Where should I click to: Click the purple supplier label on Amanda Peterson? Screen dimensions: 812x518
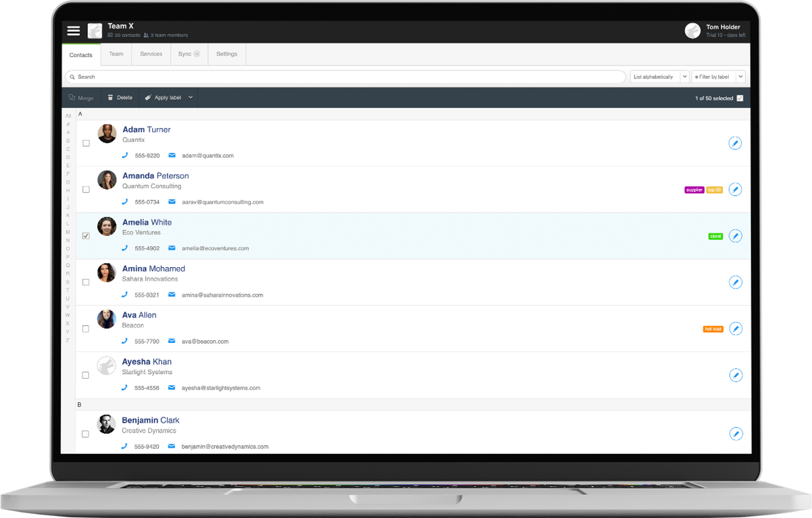pyautogui.click(x=694, y=190)
